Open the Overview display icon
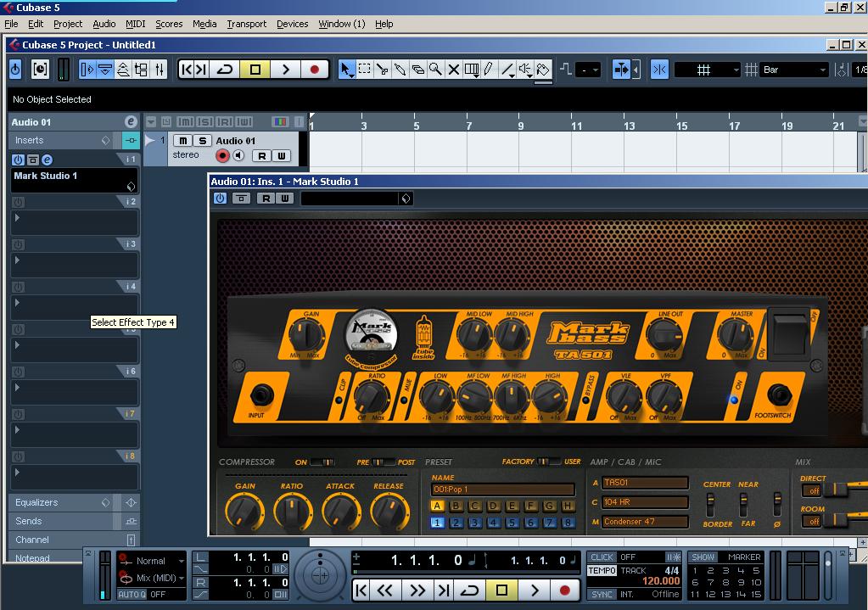Image resolution: width=868 pixels, height=610 pixels. [x=123, y=70]
